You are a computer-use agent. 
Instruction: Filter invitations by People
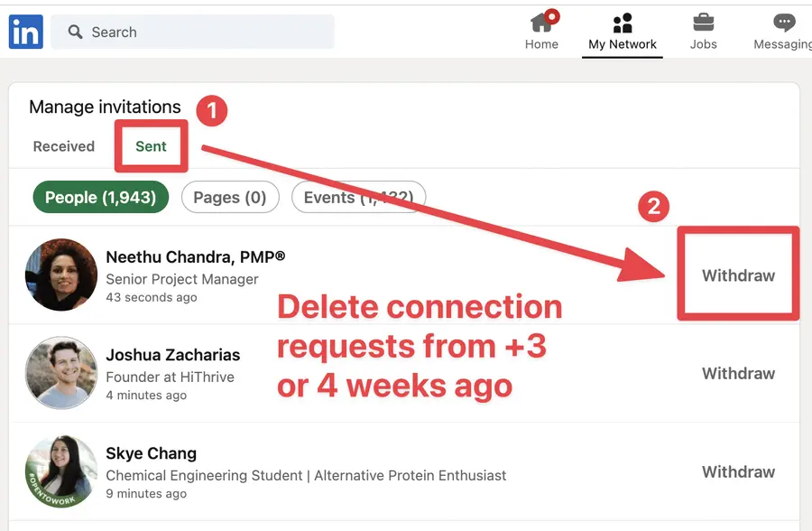click(100, 197)
